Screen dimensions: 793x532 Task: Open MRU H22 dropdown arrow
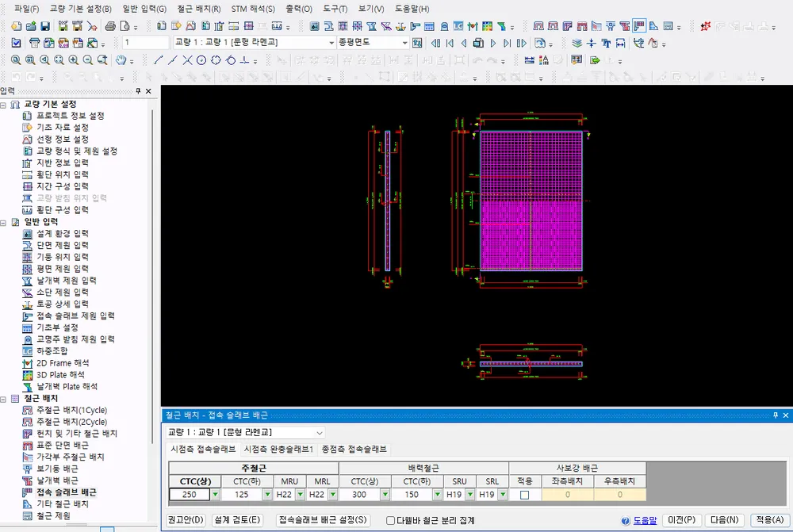pos(301,495)
